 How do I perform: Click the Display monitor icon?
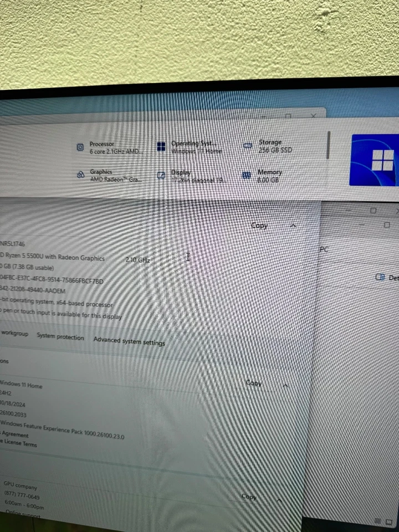[x=161, y=176]
